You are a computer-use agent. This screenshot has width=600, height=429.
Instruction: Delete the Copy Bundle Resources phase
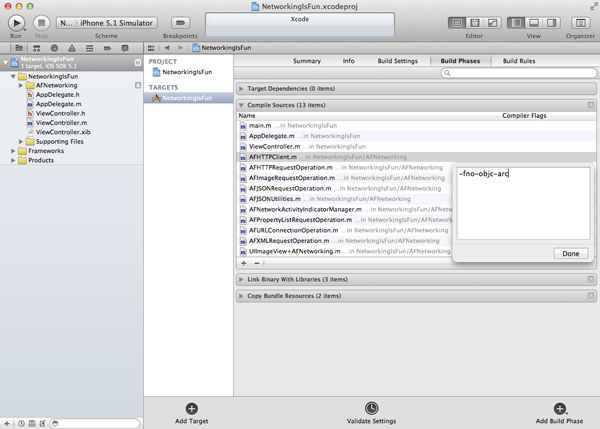591,296
